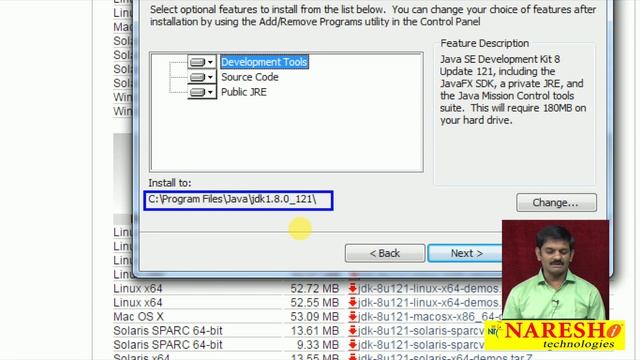Open the jdk-8u121-macosx-x86_64 download link
This screenshot has width=640, height=360.
430,317
